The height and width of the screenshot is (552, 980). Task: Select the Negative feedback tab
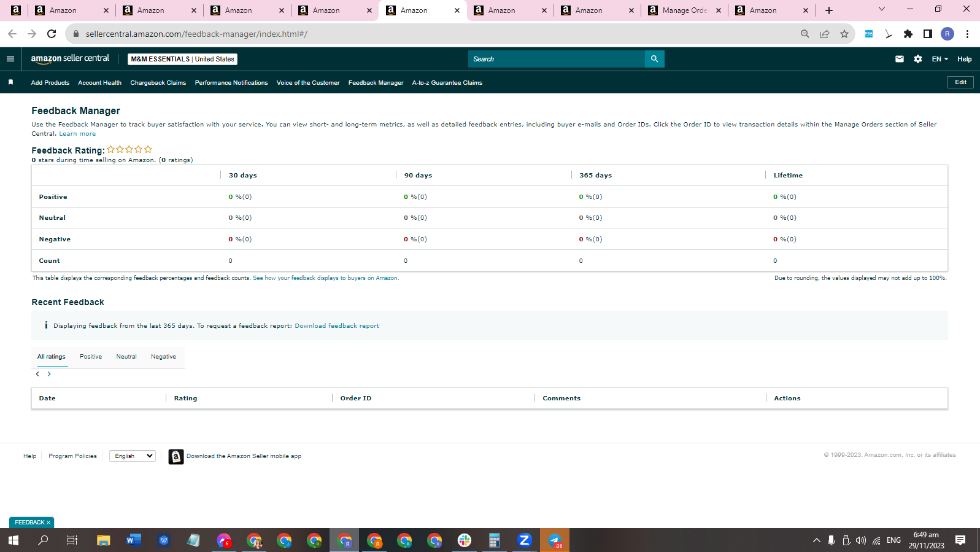click(163, 357)
